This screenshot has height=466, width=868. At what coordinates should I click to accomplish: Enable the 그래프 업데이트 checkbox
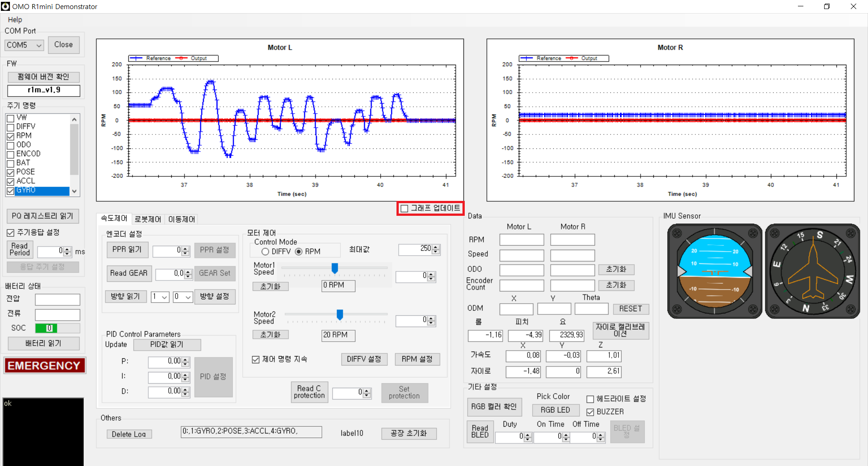point(405,208)
